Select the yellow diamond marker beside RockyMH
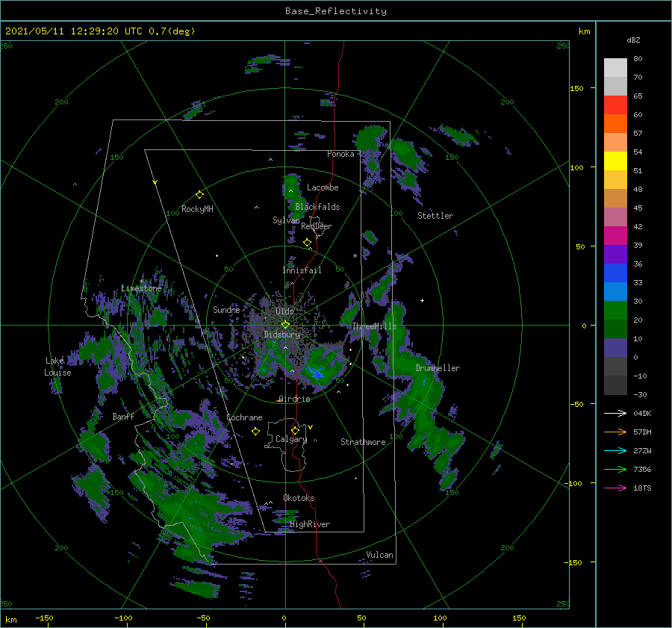The width and height of the screenshot is (672, 628). click(x=199, y=195)
